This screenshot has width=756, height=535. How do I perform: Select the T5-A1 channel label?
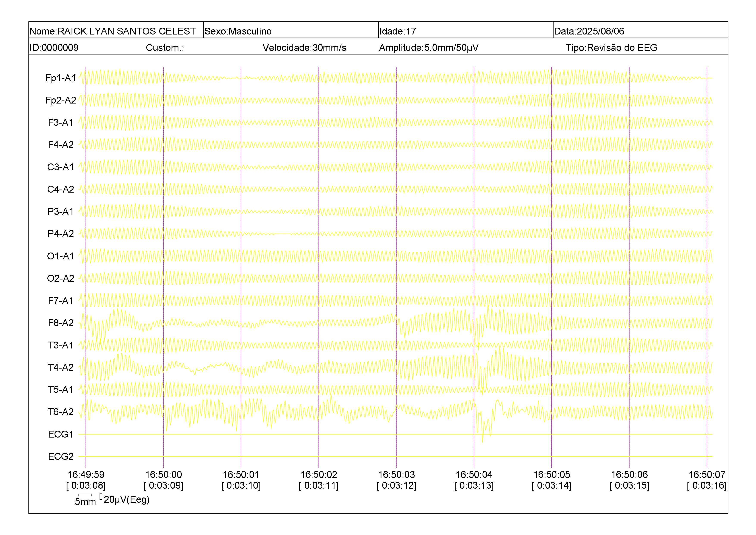tap(61, 389)
